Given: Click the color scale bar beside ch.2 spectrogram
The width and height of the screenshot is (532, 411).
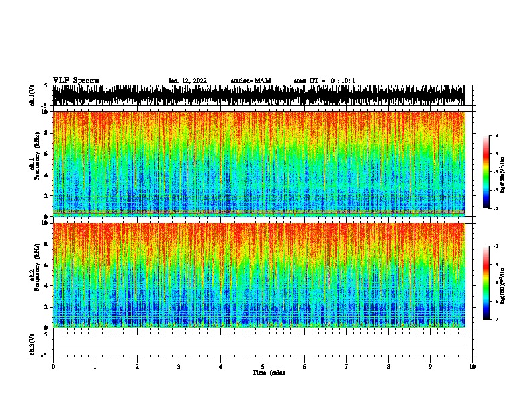Looking at the screenshot, I should click(x=486, y=283).
